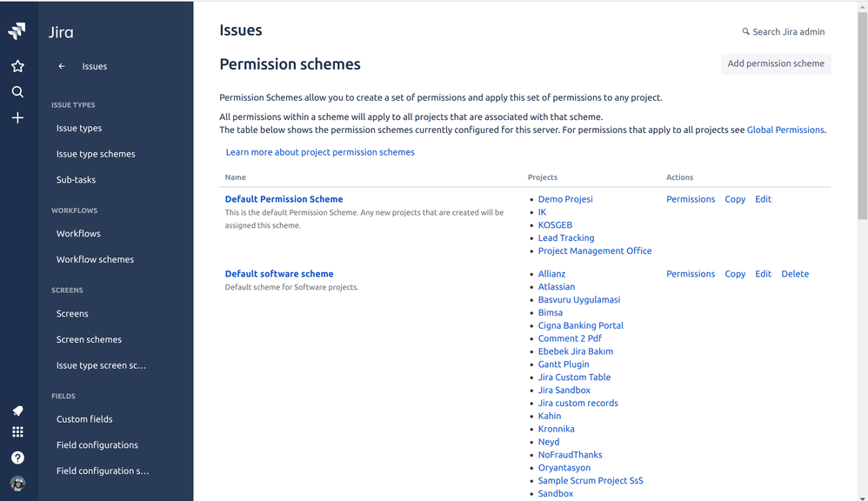Image resolution: width=868 pixels, height=501 pixels.
Task: Open Cigna Banking Portal project
Action: tap(581, 325)
